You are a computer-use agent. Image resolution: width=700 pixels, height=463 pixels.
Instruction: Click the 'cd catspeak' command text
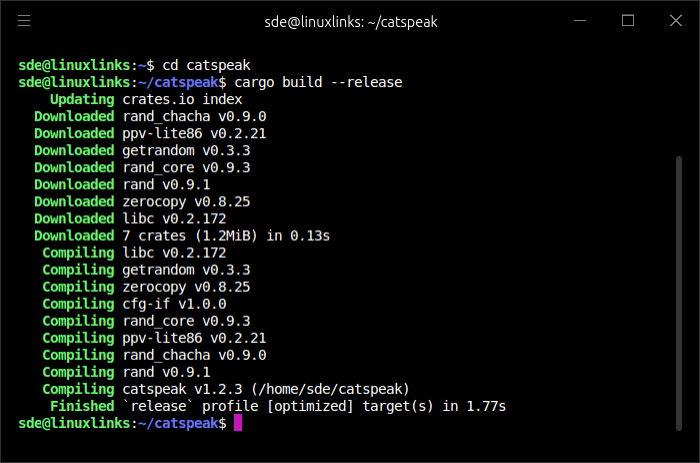coord(206,66)
